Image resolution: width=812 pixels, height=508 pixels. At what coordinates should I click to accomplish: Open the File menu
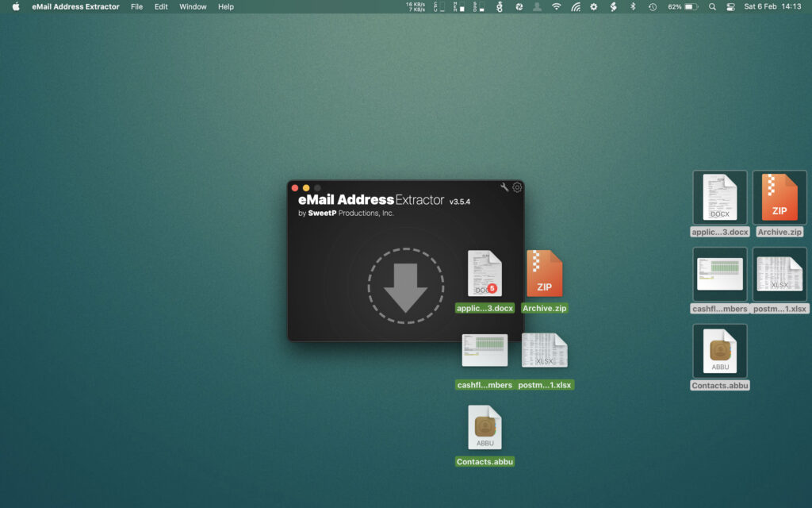pos(136,7)
